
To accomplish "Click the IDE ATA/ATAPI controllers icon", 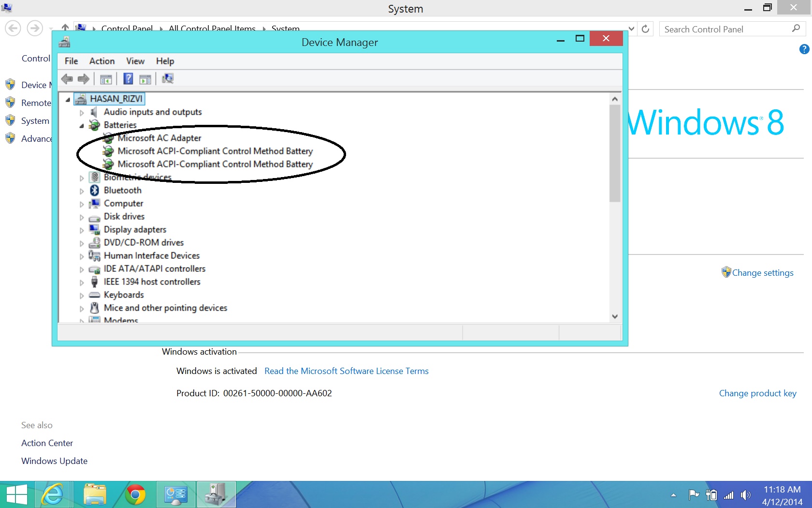I will coord(94,269).
